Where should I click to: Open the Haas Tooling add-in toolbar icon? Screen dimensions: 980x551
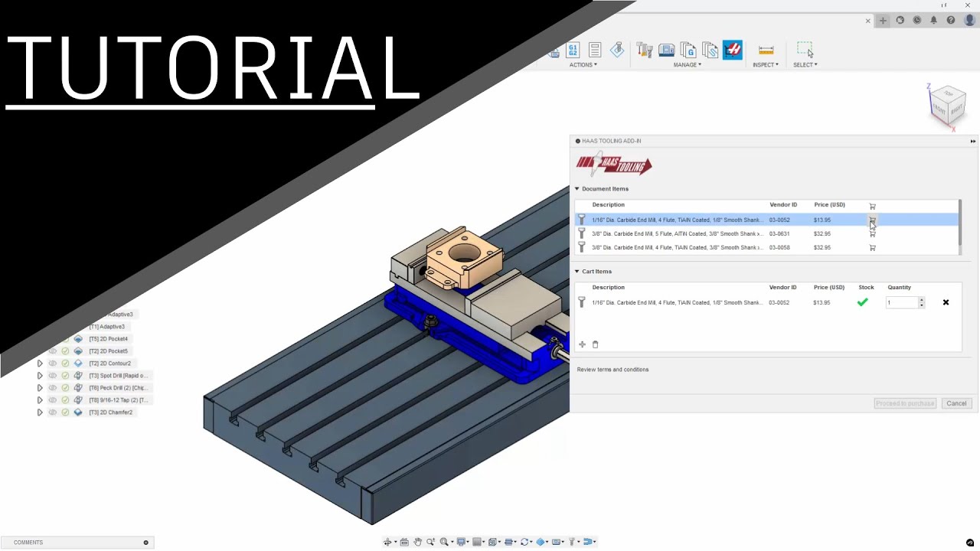click(733, 51)
